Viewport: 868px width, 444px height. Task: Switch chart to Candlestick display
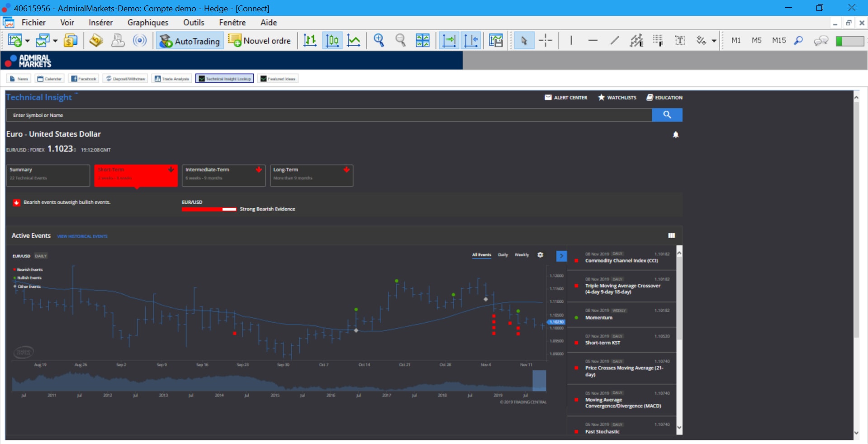click(x=332, y=40)
